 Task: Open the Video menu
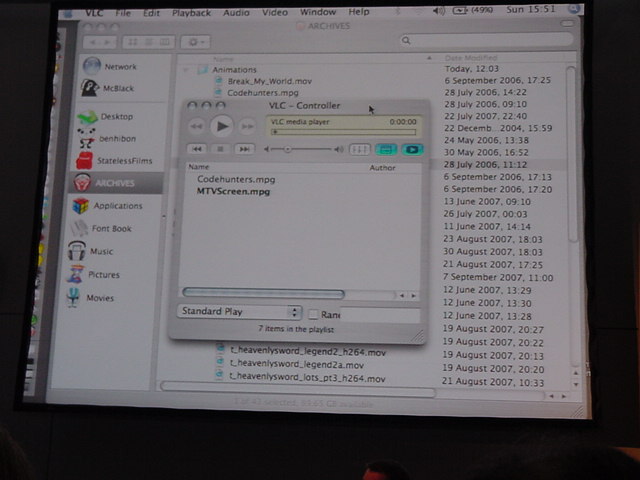[275, 12]
